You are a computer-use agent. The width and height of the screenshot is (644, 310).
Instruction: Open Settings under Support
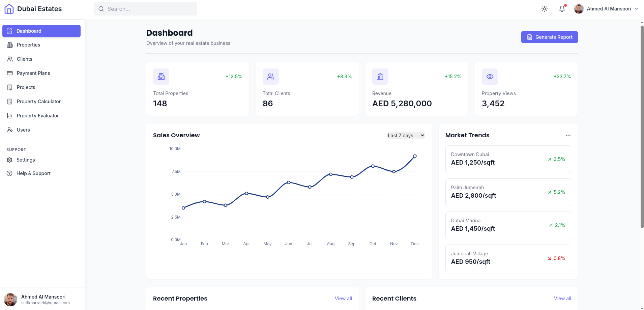41,160
